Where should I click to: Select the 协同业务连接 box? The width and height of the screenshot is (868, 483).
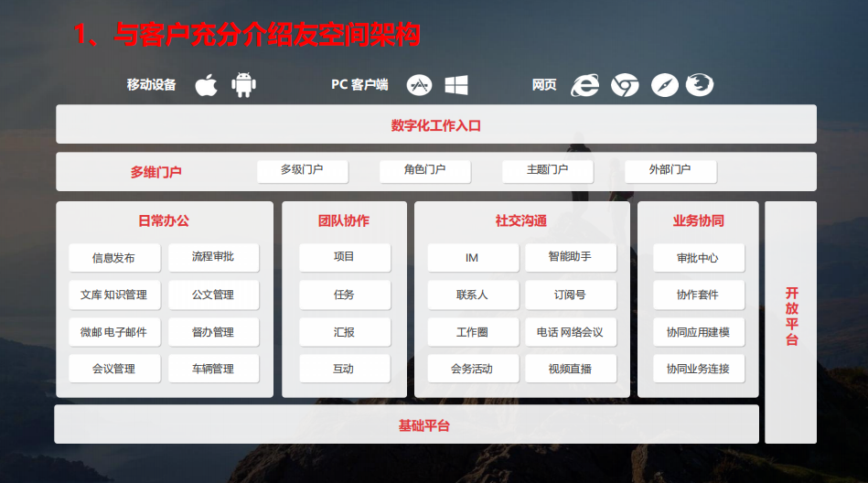point(699,369)
